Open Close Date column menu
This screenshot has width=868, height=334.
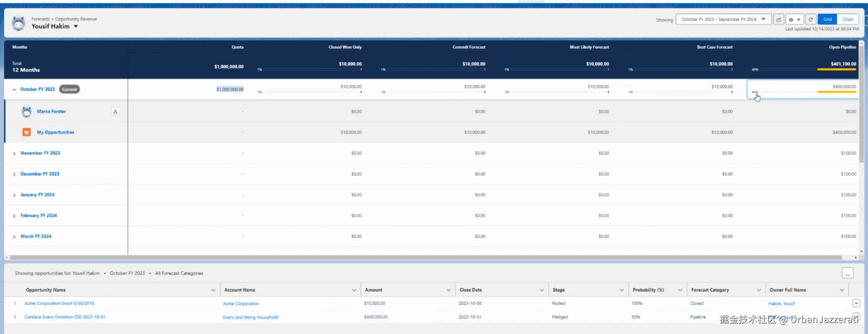tap(542, 290)
